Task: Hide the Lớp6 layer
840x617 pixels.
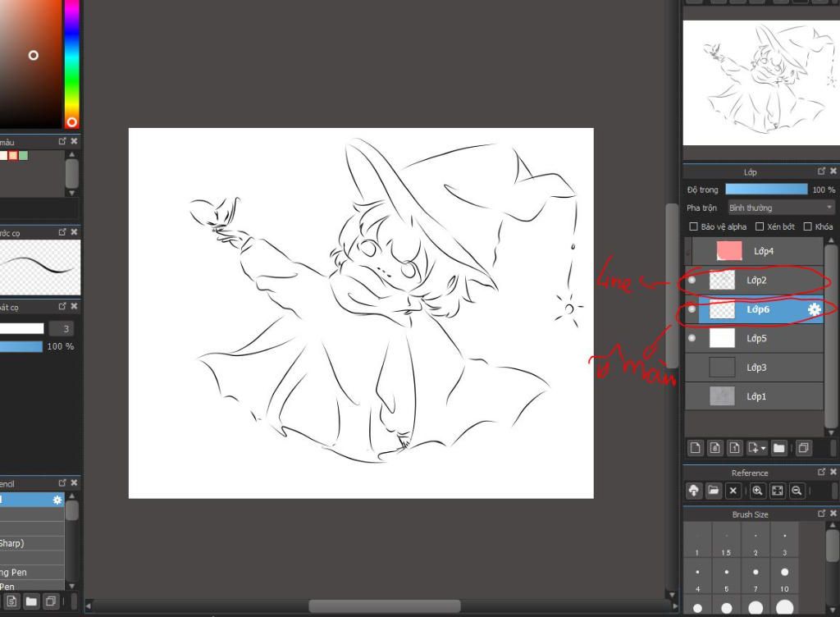Action: click(692, 309)
